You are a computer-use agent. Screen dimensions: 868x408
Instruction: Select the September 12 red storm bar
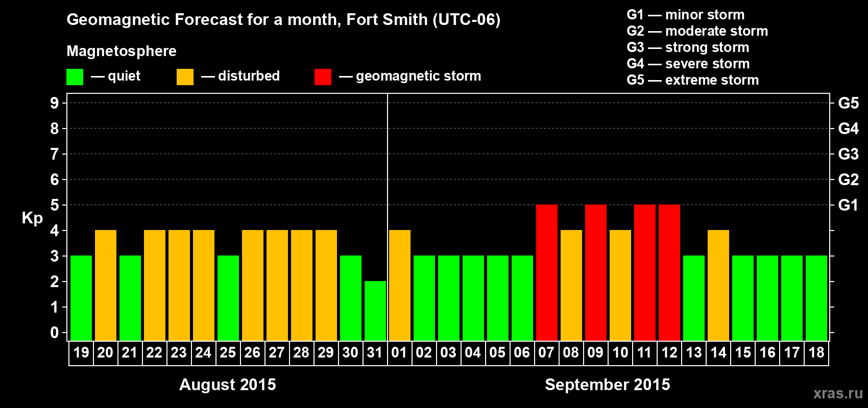(x=669, y=272)
